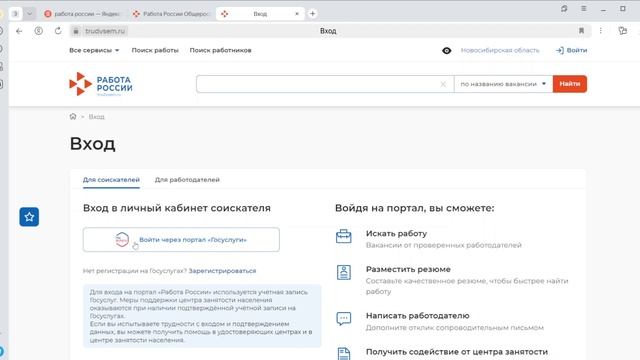Open the browser extensions icon at far right

click(x=622, y=31)
